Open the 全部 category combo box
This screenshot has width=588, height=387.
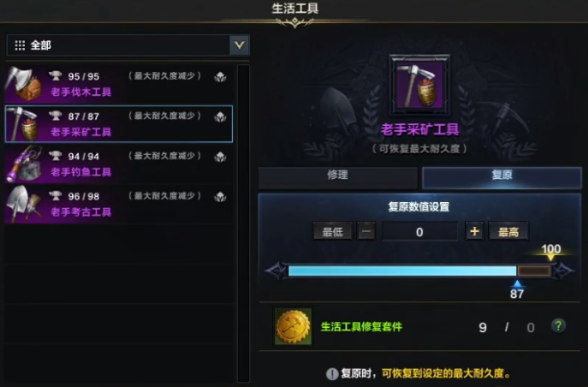point(128,45)
